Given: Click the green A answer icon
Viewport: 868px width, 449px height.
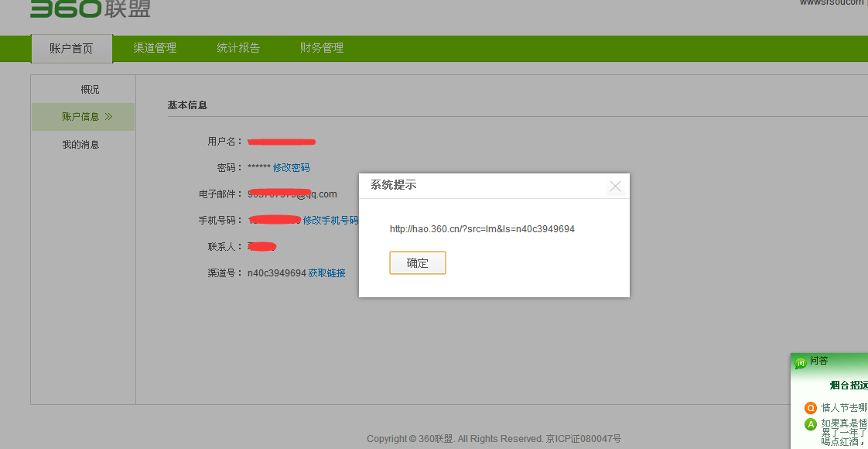Looking at the screenshot, I should point(811,424).
